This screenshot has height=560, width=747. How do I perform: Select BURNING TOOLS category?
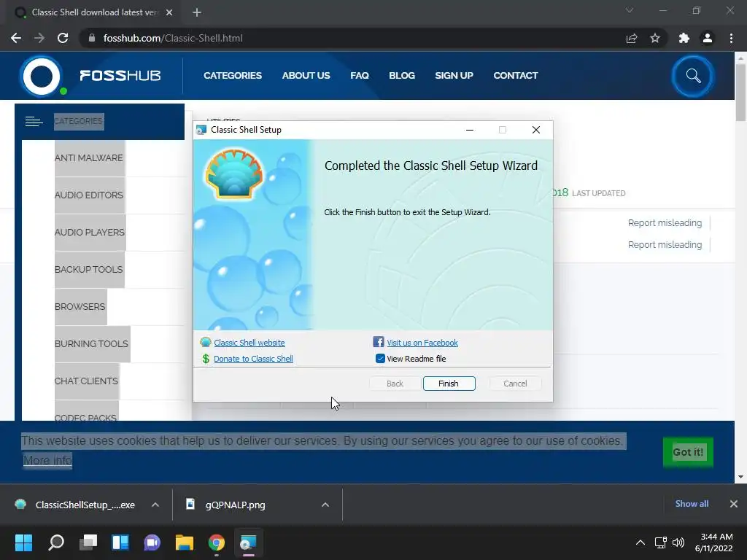coord(91,343)
